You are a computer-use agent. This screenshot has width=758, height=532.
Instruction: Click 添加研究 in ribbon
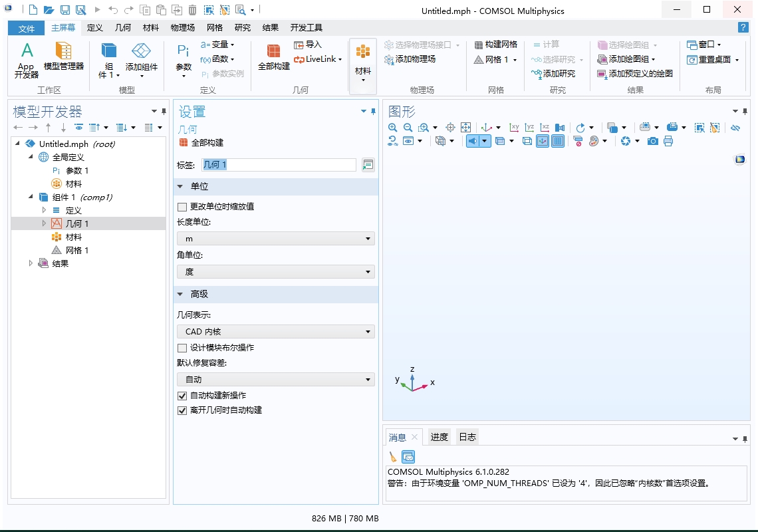[553, 74]
